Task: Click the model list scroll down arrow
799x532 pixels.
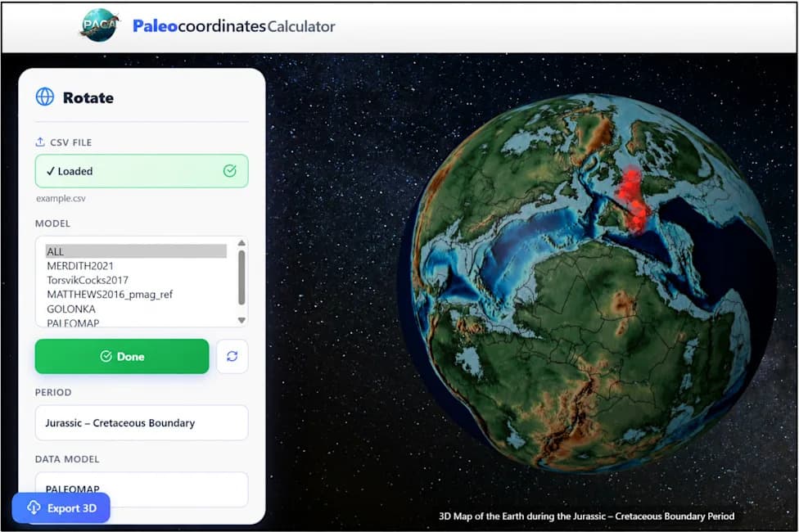Action: [242, 320]
